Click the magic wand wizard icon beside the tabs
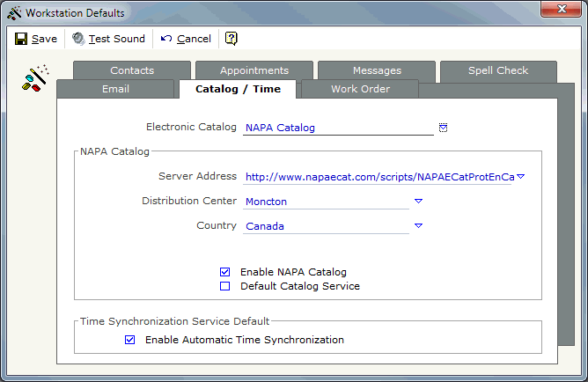This screenshot has width=588, height=382. pyautogui.click(x=35, y=78)
